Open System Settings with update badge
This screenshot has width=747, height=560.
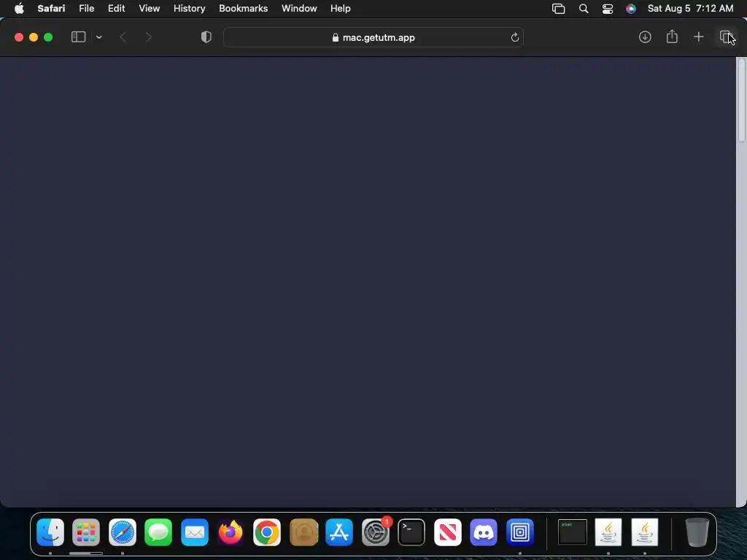point(376,532)
